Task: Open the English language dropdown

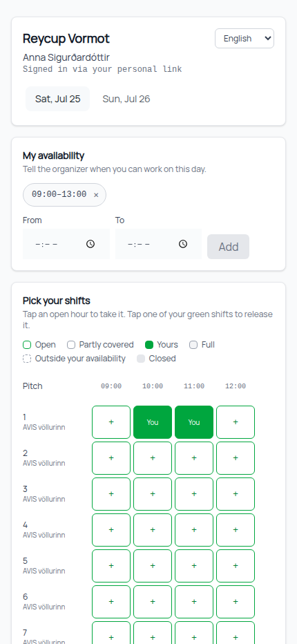Action: 245,39
